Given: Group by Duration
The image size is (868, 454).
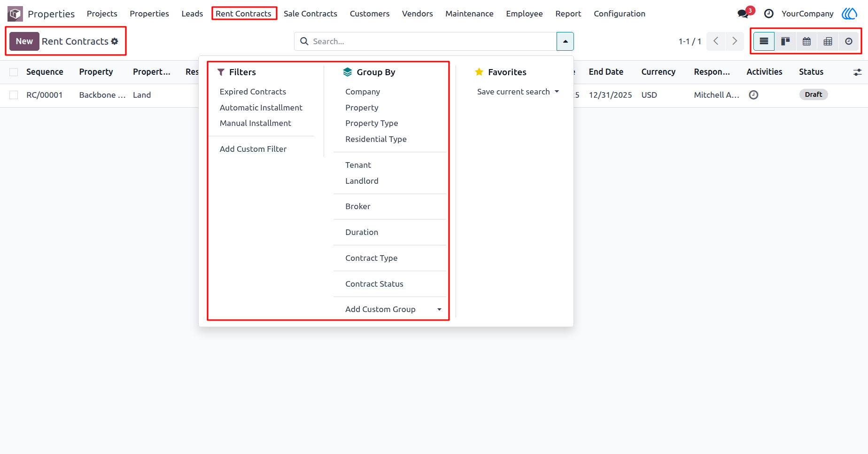Looking at the screenshot, I should pyautogui.click(x=362, y=232).
